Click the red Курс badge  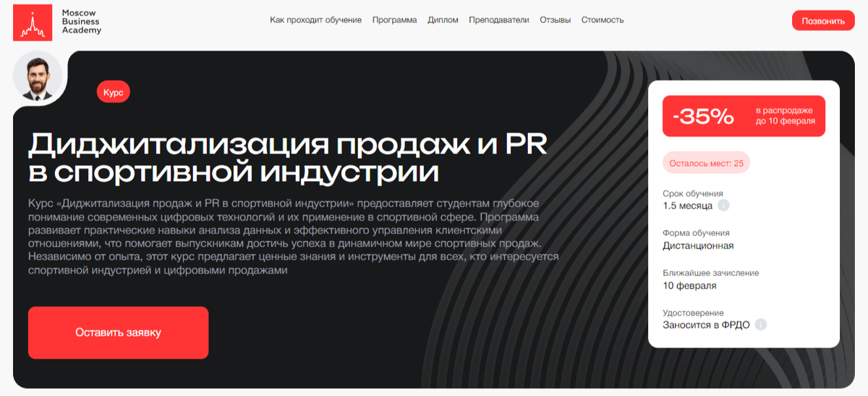[113, 93]
